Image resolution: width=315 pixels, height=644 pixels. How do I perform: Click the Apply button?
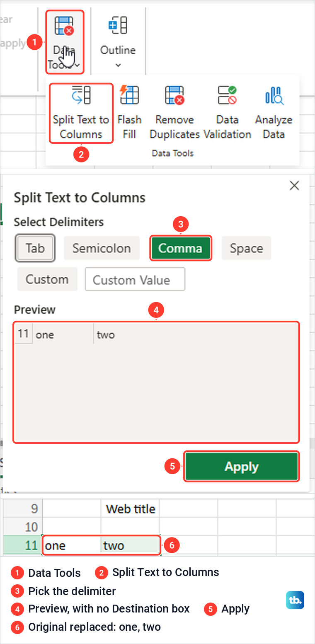pyautogui.click(x=242, y=467)
